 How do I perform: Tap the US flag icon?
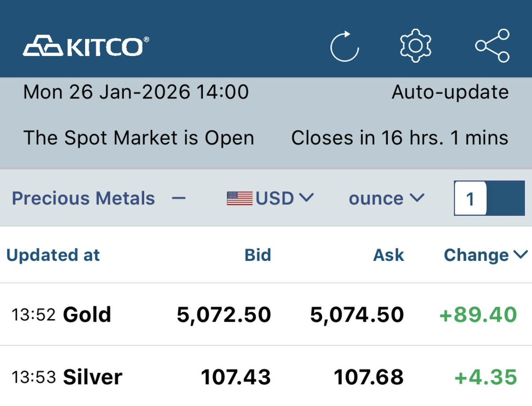pyautogui.click(x=240, y=198)
